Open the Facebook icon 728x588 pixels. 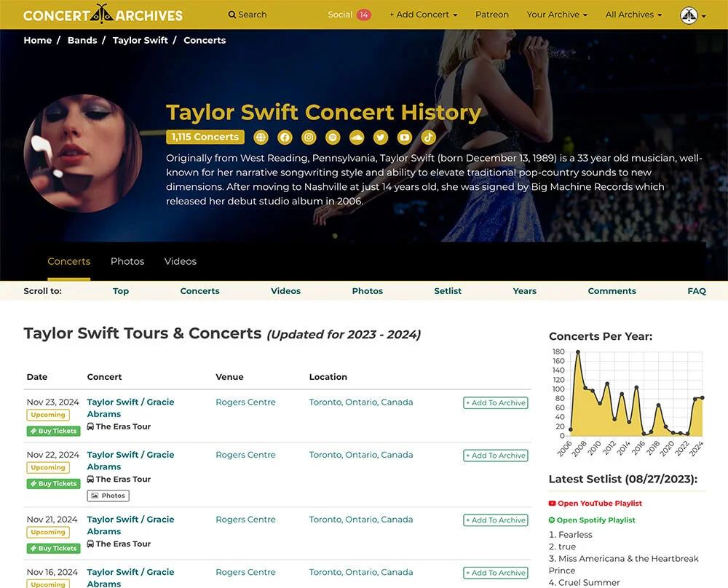[285, 138]
